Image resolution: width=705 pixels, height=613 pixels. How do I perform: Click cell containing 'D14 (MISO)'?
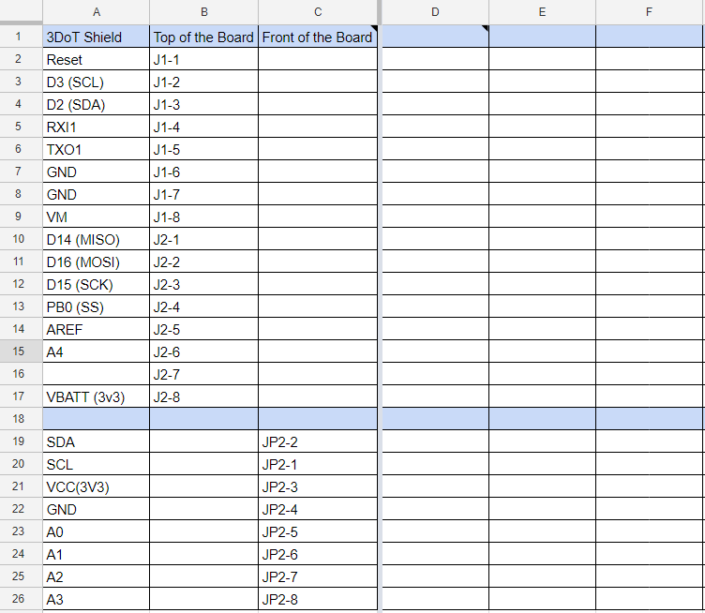point(96,240)
